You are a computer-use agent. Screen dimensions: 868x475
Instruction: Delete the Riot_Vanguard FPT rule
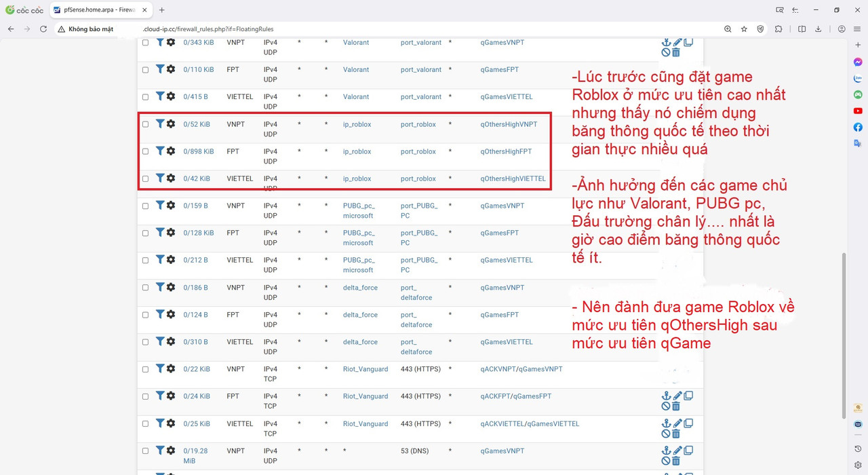click(676, 406)
